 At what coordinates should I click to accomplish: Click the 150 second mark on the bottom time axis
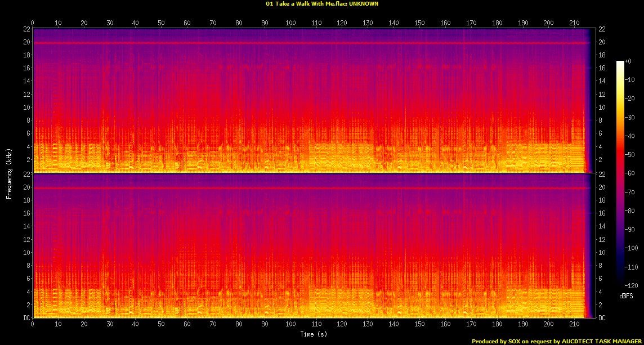pos(419,325)
